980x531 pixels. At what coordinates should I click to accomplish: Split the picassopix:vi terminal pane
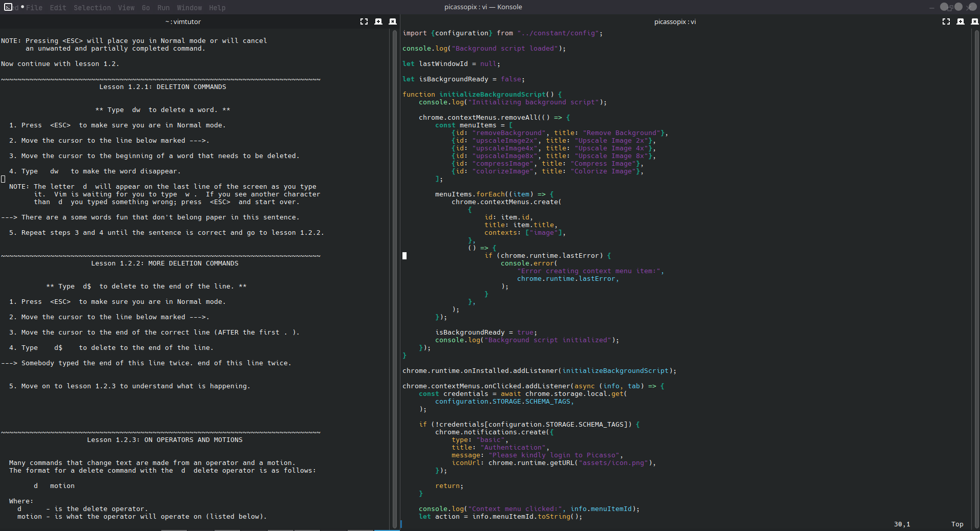pos(961,21)
